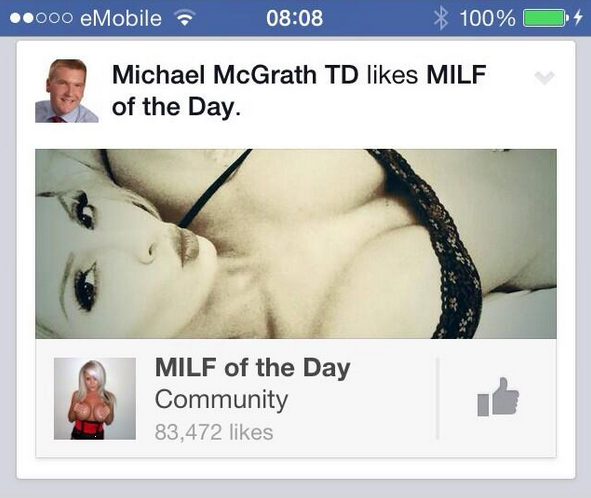Image resolution: width=591 pixels, height=498 pixels.
Task: Tap the charging bolt icon
Action: (578, 18)
